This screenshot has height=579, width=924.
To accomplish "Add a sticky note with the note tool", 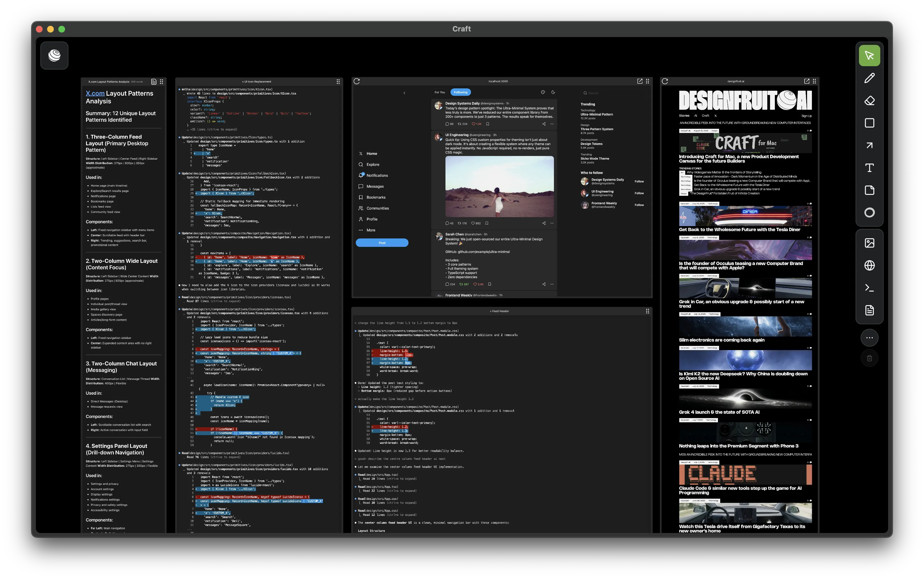I will [869, 190].
